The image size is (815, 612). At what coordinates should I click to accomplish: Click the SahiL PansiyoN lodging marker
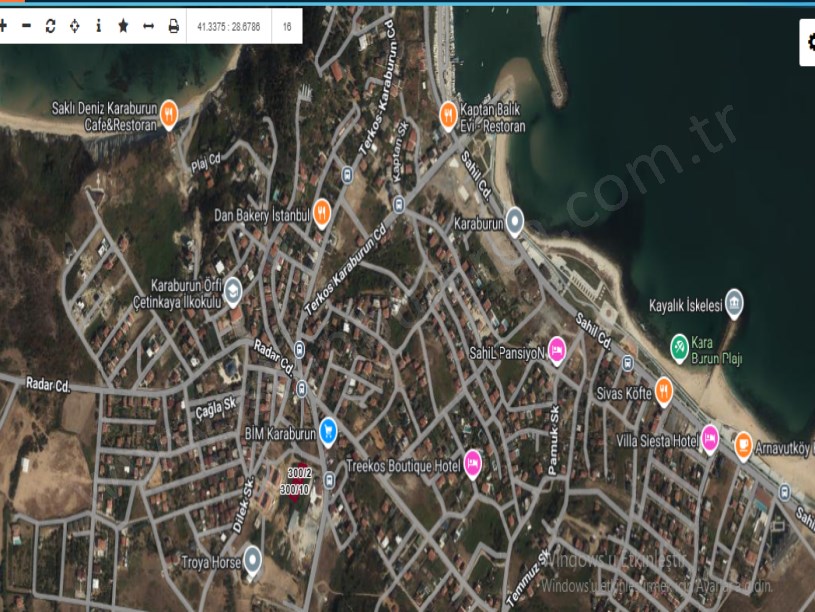coord(555,352)
